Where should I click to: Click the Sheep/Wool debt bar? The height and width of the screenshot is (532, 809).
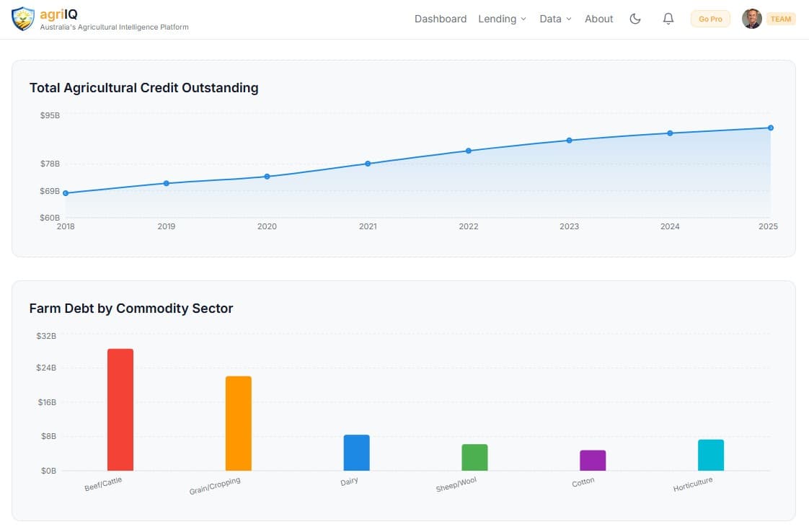[474, 457]
